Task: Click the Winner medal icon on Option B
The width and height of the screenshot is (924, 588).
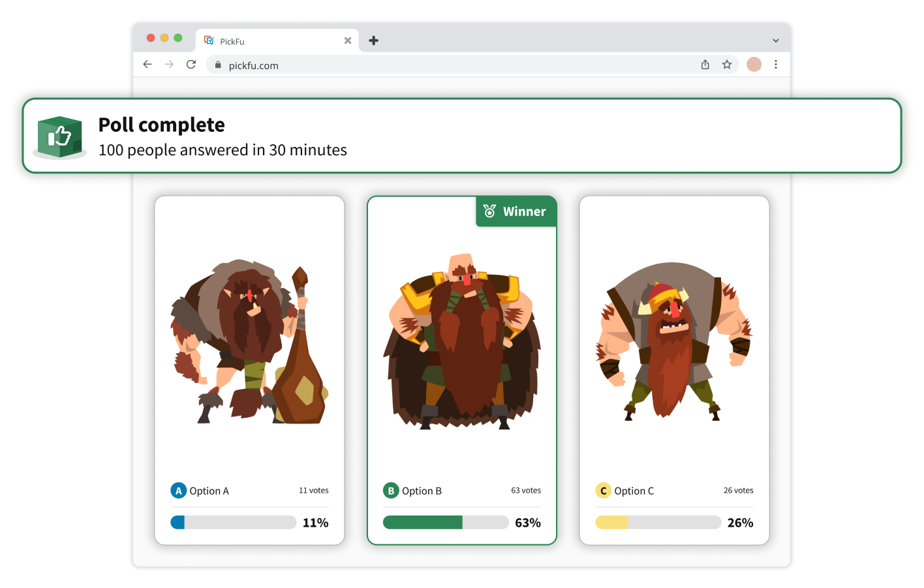Action: [x=488, y=211]
